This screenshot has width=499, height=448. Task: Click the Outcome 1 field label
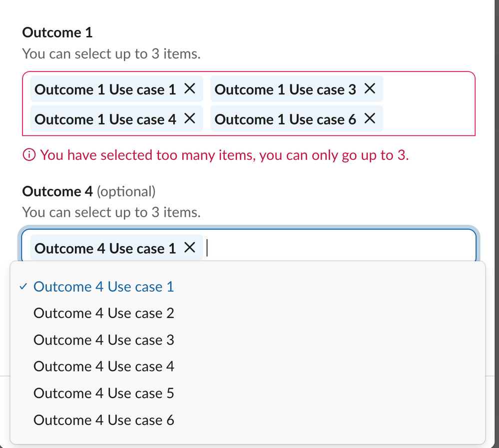57,33
